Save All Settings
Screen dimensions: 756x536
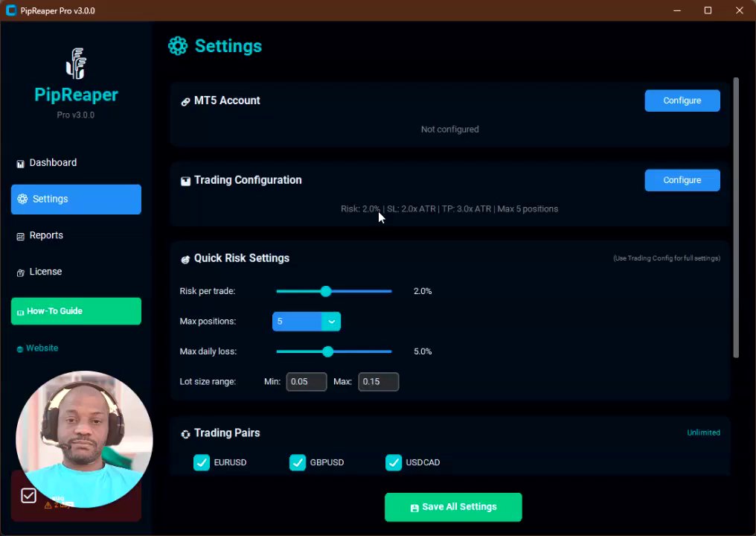click(x=453, y=507)
